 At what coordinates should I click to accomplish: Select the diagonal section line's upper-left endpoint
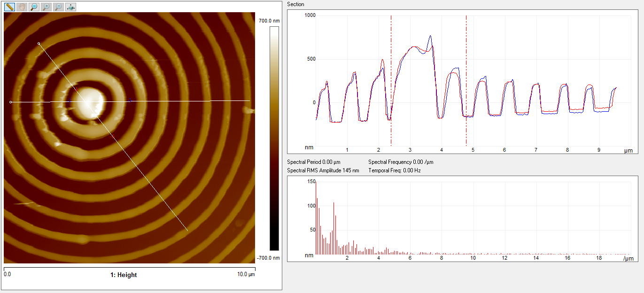click(x=39, y=44)
